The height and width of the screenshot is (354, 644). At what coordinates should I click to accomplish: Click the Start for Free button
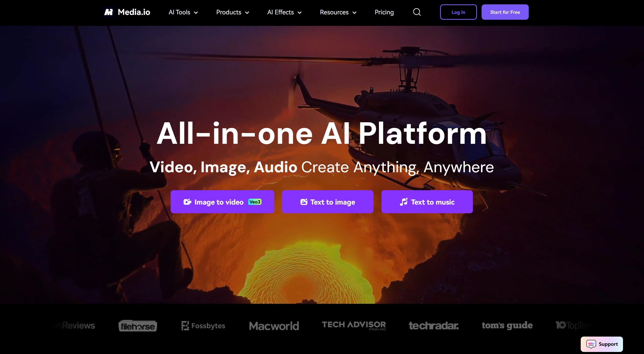pyautogui.click(x=505, y=12)
